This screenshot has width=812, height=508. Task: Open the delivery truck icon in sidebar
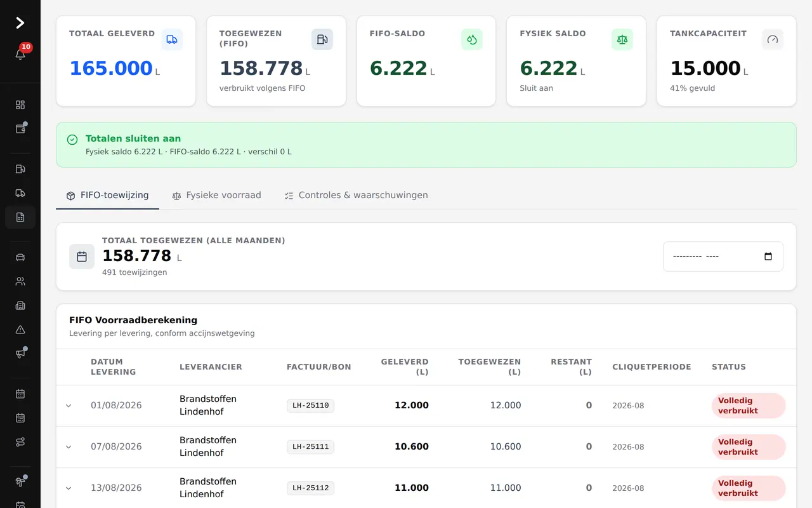pyautogui.click(x=20, y=193)
